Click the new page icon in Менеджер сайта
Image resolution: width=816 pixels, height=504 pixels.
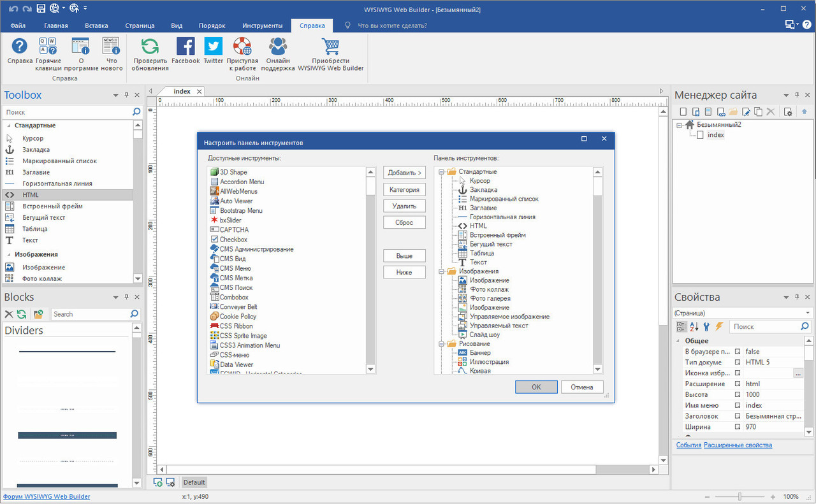tap(683, 112)
